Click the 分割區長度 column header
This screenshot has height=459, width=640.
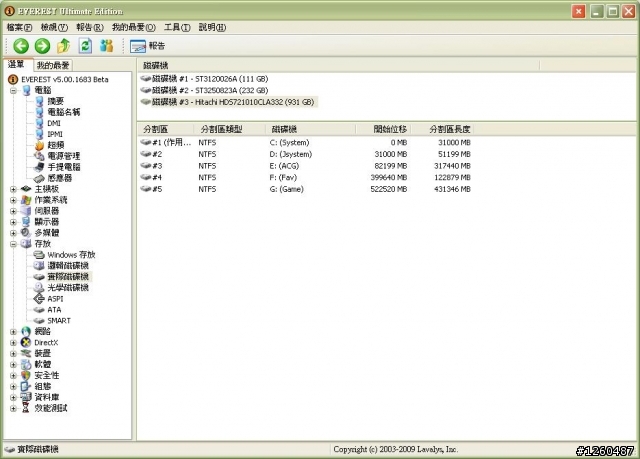[442, 129]
